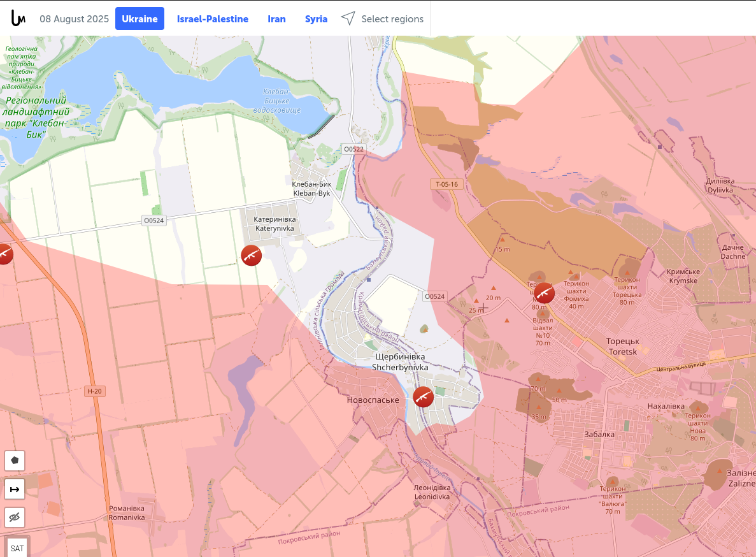
Task: Click the Liveuamap logo icon
Action: (18, 18)
